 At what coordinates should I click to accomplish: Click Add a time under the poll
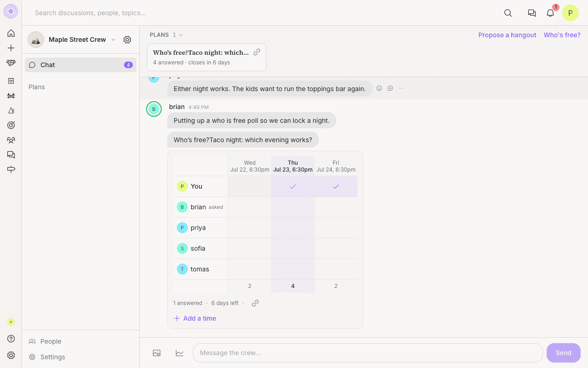(x=195, y=318)
